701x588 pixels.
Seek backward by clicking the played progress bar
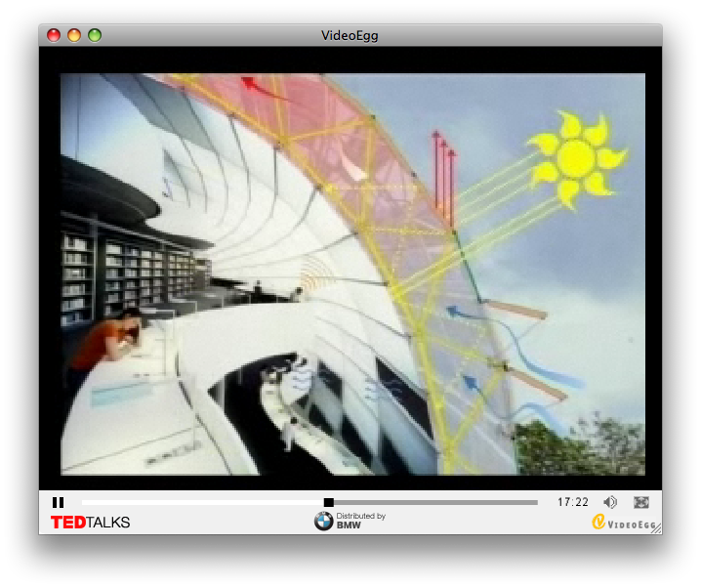tap(195, 502)
